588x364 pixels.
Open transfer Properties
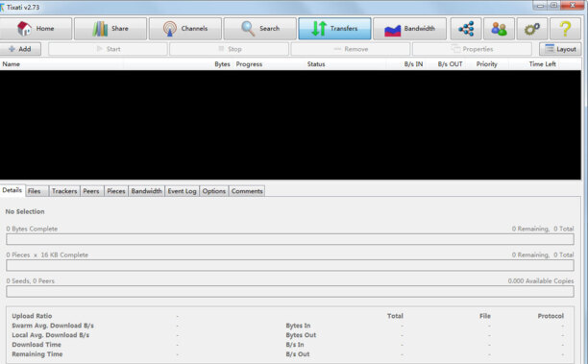[x=472, y=49]
